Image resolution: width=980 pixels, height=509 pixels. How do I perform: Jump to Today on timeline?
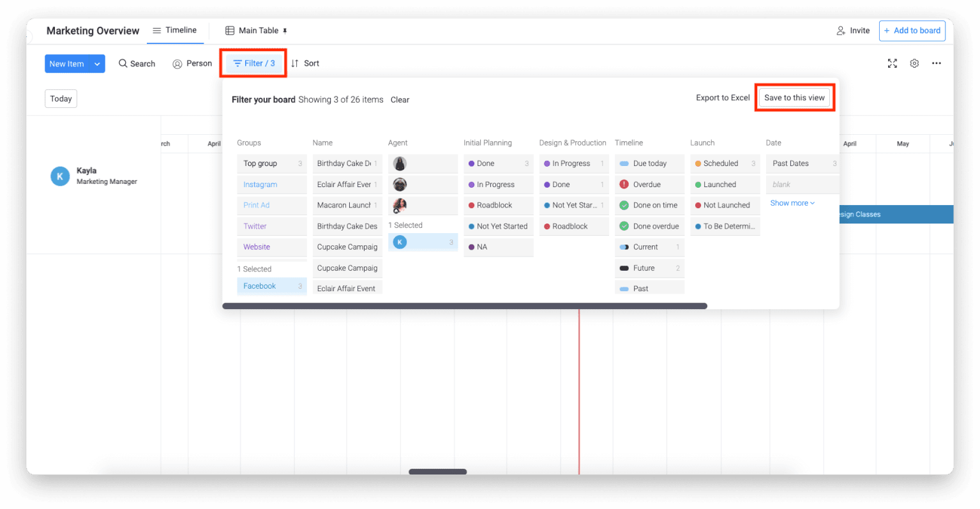[61, 98]
